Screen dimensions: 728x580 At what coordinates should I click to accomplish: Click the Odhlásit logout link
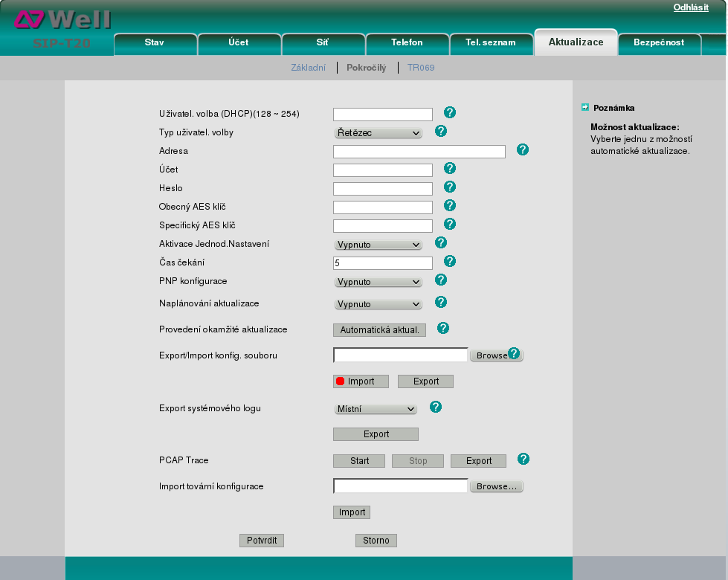tap(691, 7)
